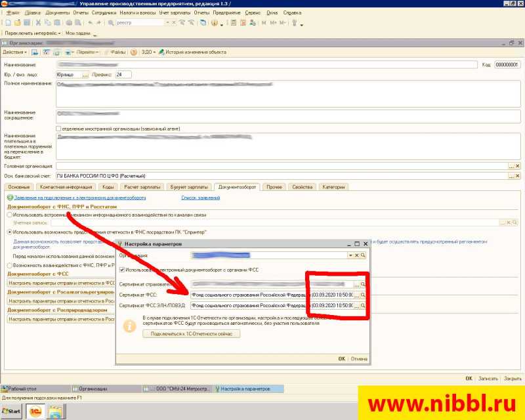This screenshot has height=420, width=525.
Task: Open the Налоги и взносы menu
Action: (138, 12)
